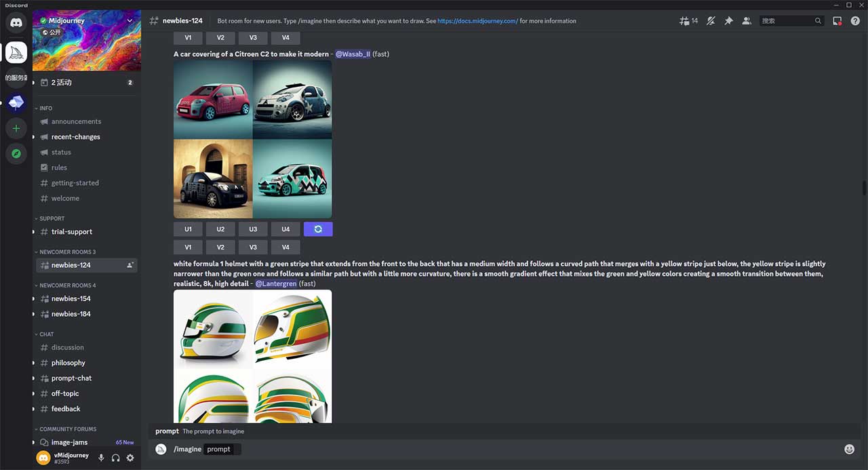
Task: Open the formula 1 helmet image grid
Action: click(253, 356)
